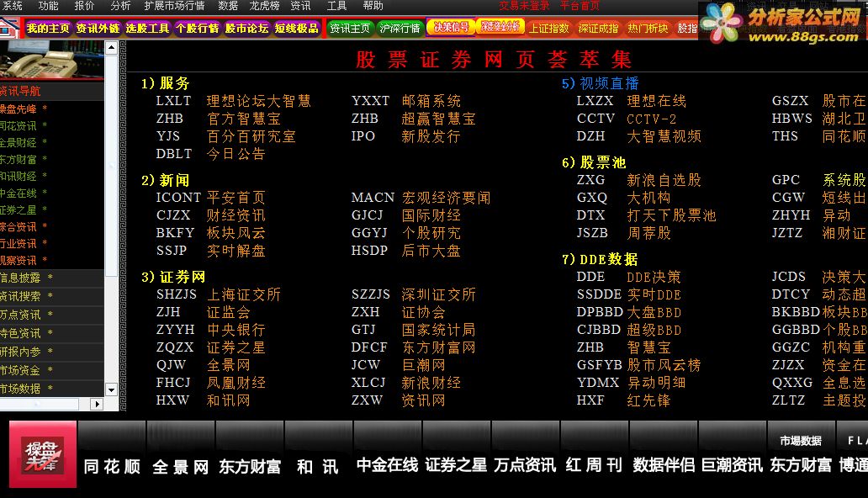Select the 股市论坛 toolbar button
Screen dimensions: 868x498
[x=247, y=29]
